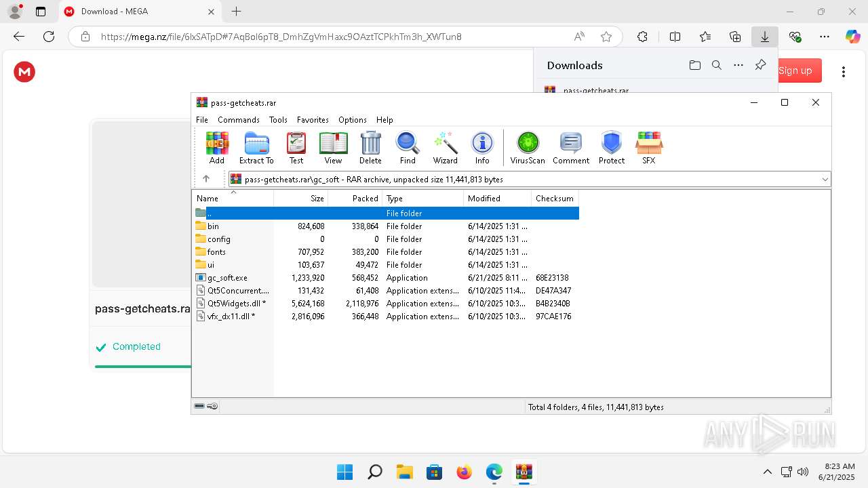Sort by Checksum column header
Viewport: 868px width, 488px height.
tap(555, 199)
